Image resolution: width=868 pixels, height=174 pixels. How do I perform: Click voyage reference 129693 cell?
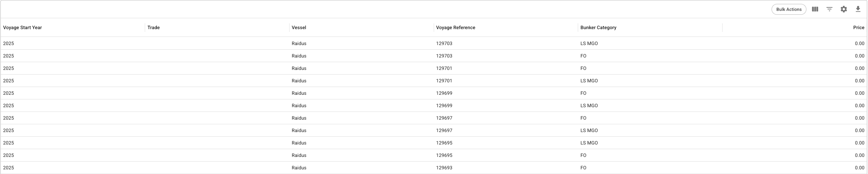coord(444,168)
